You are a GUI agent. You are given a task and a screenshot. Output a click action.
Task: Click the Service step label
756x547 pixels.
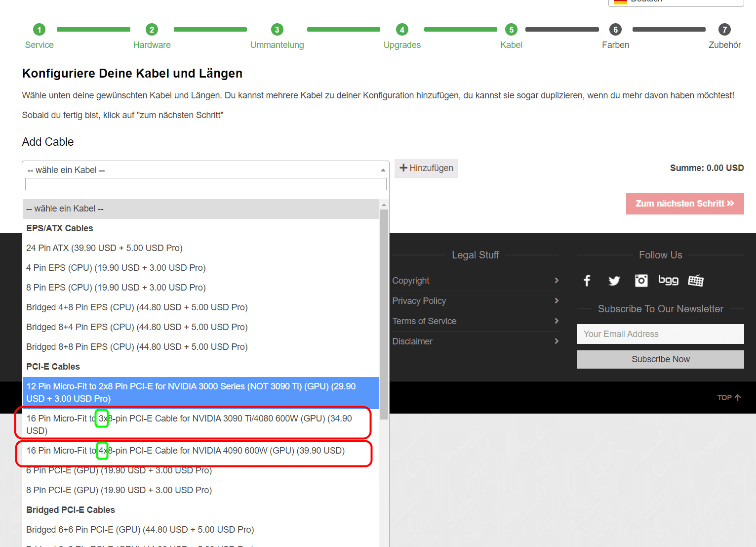(x=39, y=45)
